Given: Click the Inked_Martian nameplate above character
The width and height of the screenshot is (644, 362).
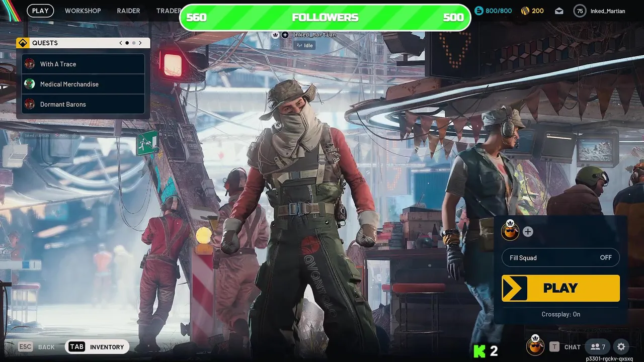Looking at the screenshot, I should click(x=314, y=35).
